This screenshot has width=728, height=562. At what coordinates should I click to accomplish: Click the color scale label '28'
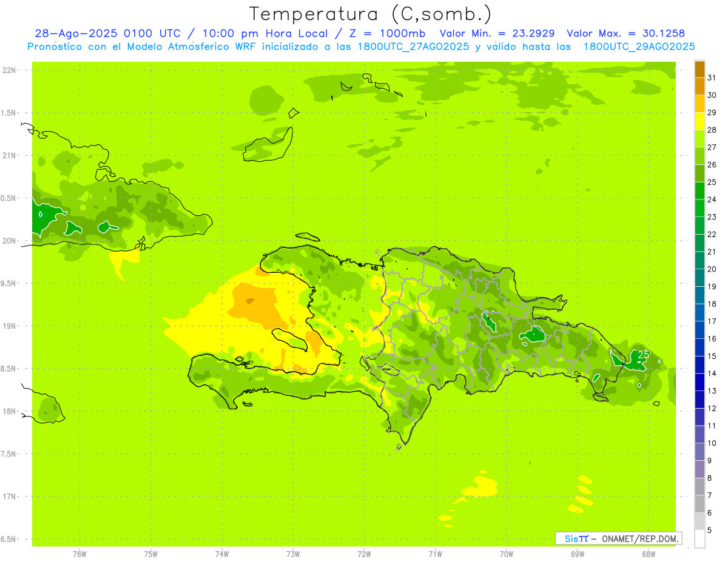(712, 130)
